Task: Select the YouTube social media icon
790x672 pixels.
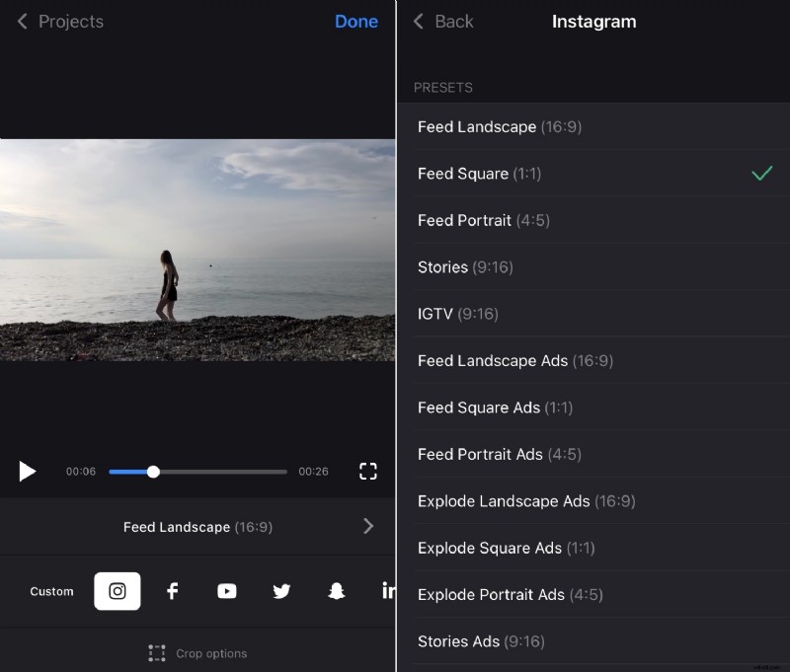Action: tap(226, 590)
